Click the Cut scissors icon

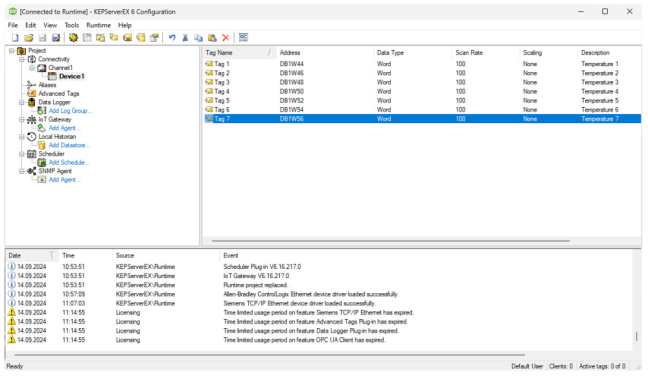(x=185, y=38)
